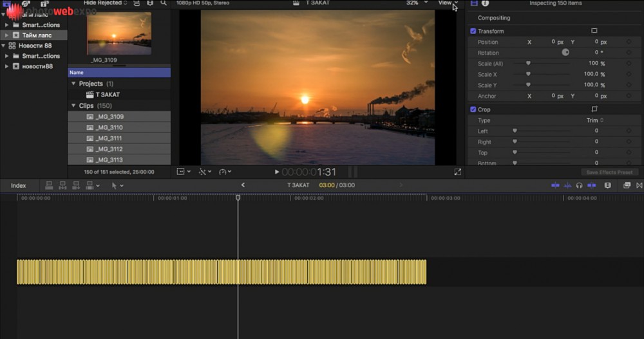Select clip _MG_3111 in browser list
Screen dimensions: 644x339
109,138
